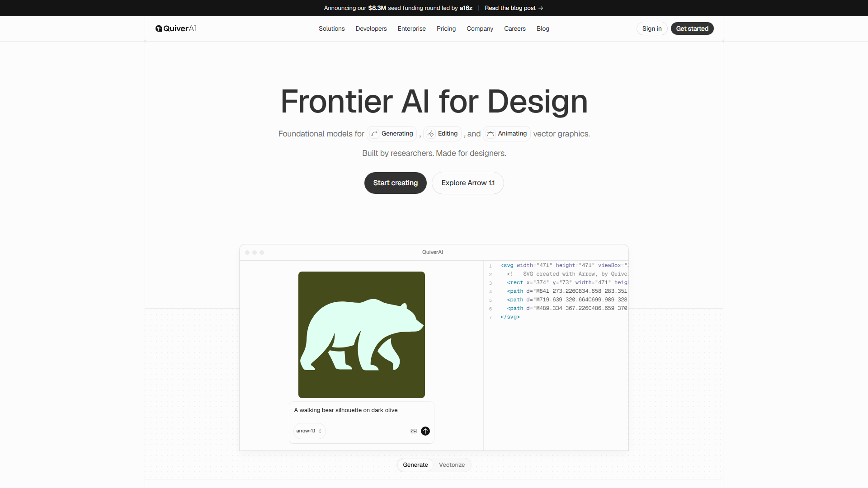Click the $8.3M seed funding announcement text
The height and width of the screenshot is (488, 868).
point(398,8)
